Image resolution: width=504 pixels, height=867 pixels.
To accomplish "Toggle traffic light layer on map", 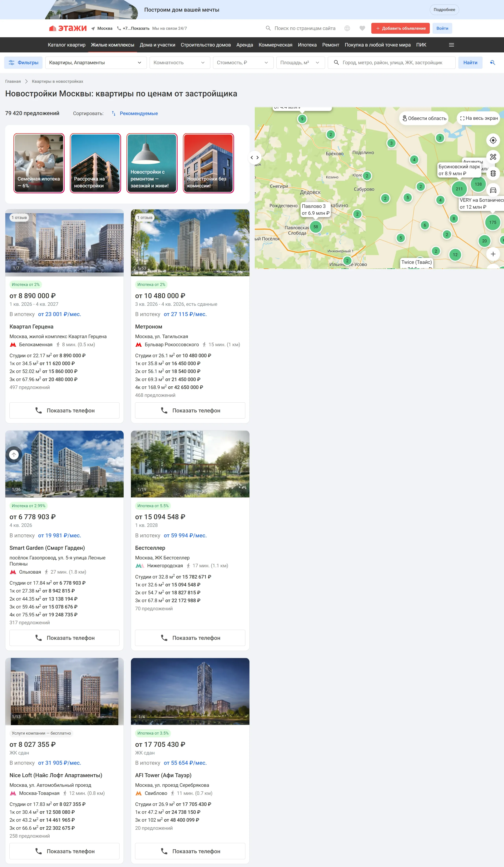I will [493, 173].
